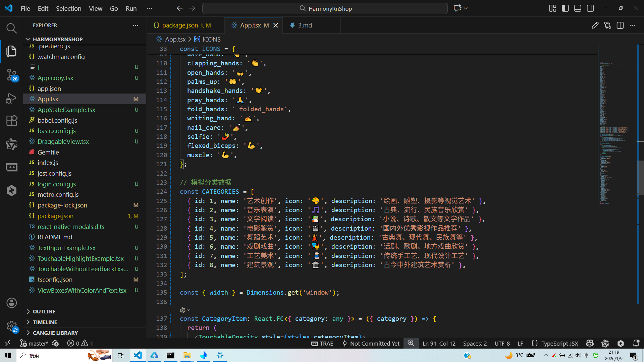Collapse the HARMONYRNSHOP folder tree
Screen dimensions: 644x362
(57, 39)
